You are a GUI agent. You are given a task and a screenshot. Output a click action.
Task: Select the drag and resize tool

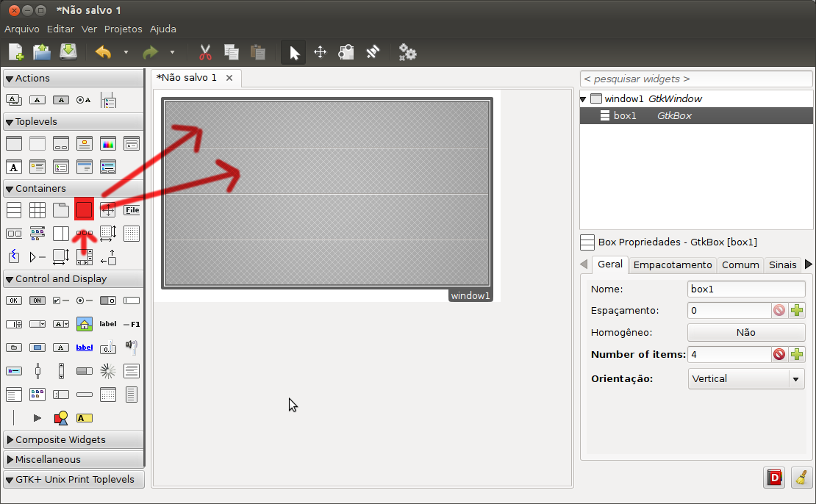point(319,52)
